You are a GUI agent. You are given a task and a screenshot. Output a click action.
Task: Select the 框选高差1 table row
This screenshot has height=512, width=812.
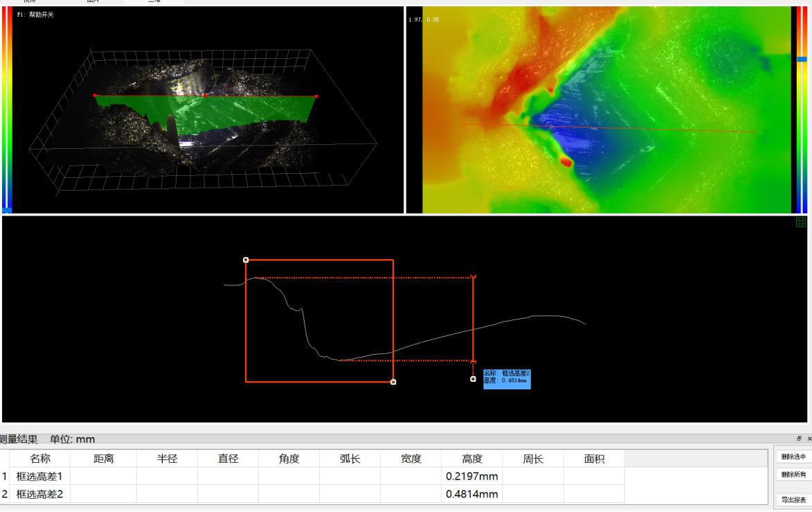[39, 476]
